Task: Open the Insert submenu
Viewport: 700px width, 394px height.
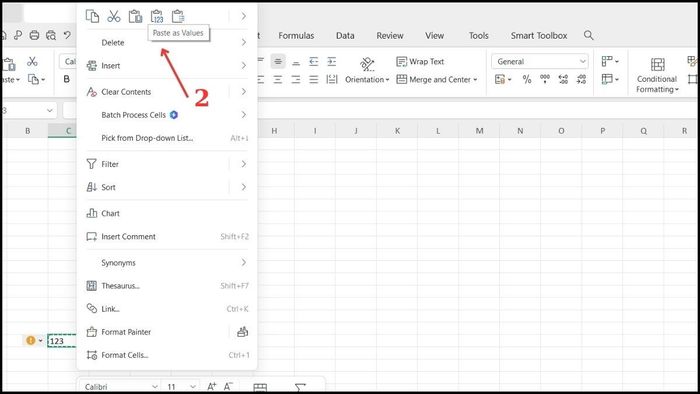Action: point(167,66)
